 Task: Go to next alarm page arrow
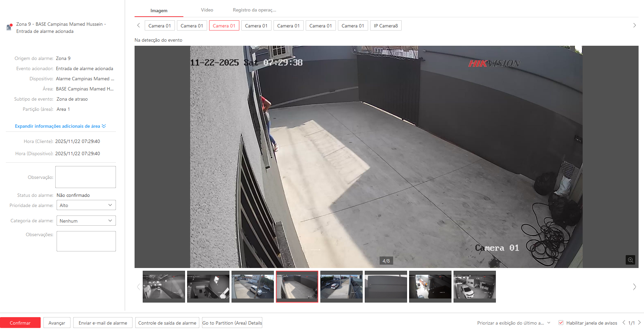[x=639, y=323]
